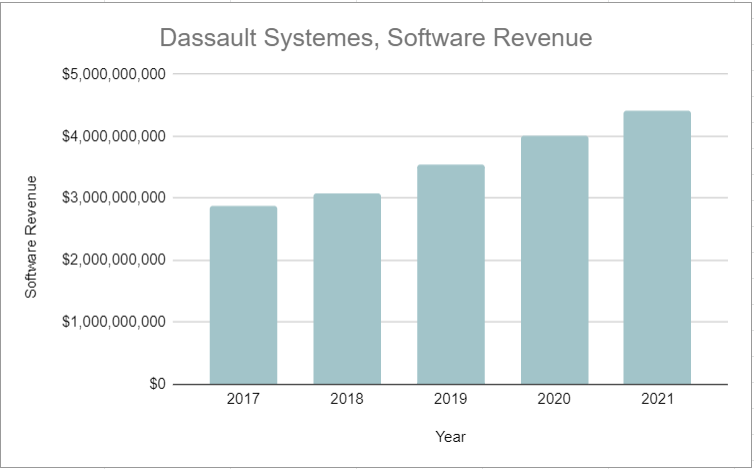Click the horizontal axis title Year
Screen dimensions: 754x469
coord(451,437)
